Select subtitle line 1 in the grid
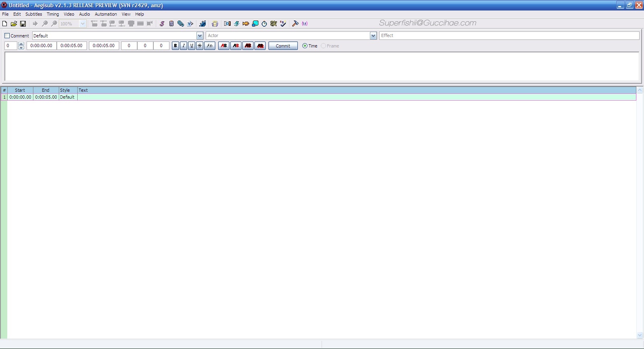 [x=318, y=97]
